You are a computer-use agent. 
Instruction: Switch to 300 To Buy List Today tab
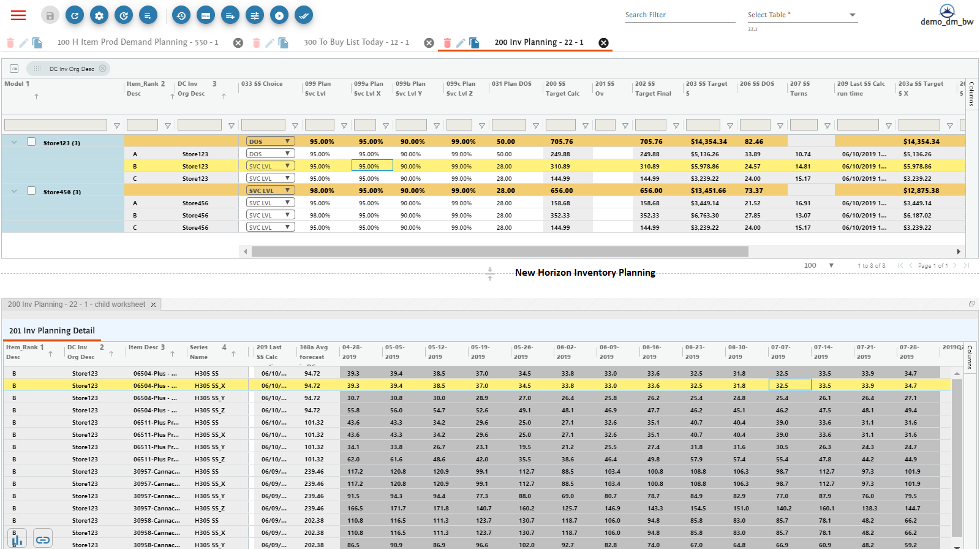356,42
